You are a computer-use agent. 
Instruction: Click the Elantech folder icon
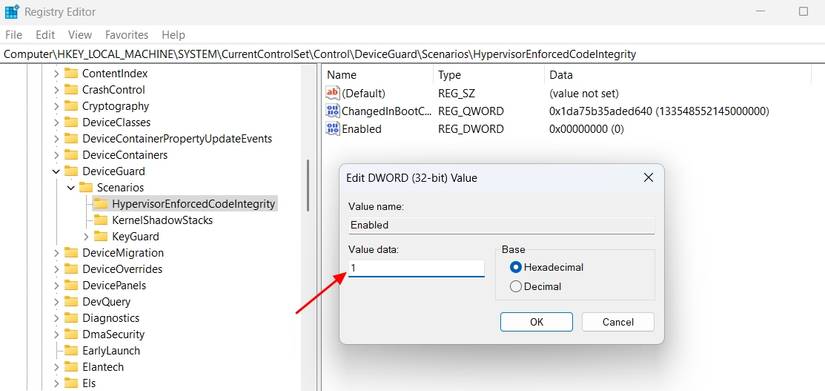(71, 367)
